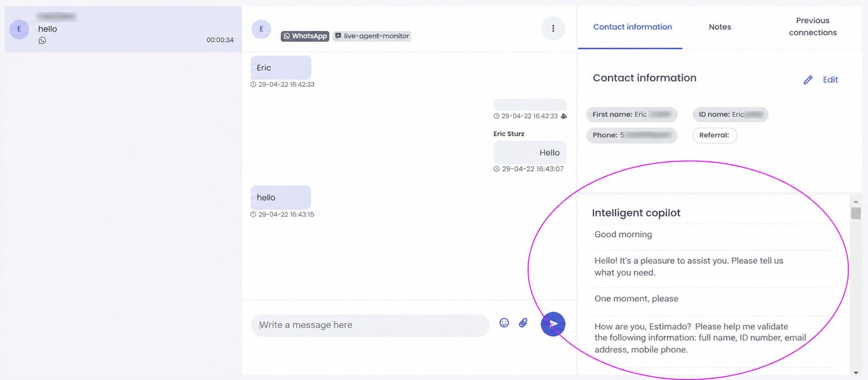
Task: Click the copilot scrollbar up arrow
Action: pos(856,201)
